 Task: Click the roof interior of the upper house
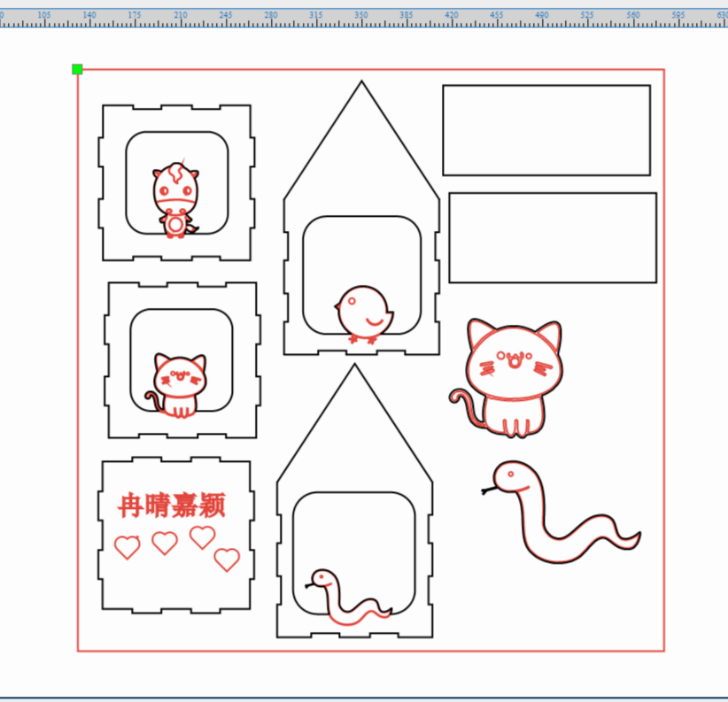click(x=361, y=150)
